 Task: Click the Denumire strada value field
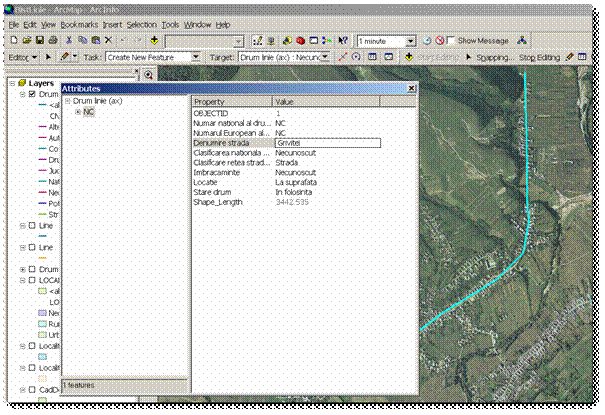pyautogui.click(x=326, y=143)
